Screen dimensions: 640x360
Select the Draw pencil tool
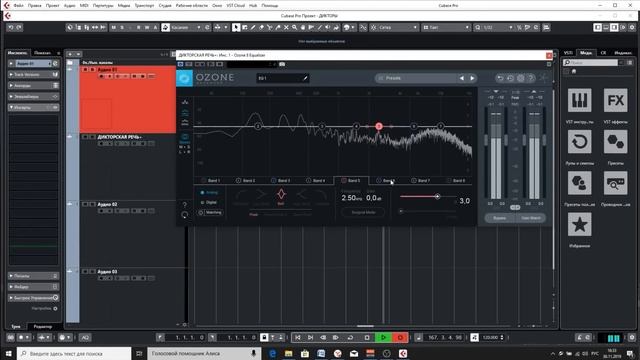pos(253,27)
